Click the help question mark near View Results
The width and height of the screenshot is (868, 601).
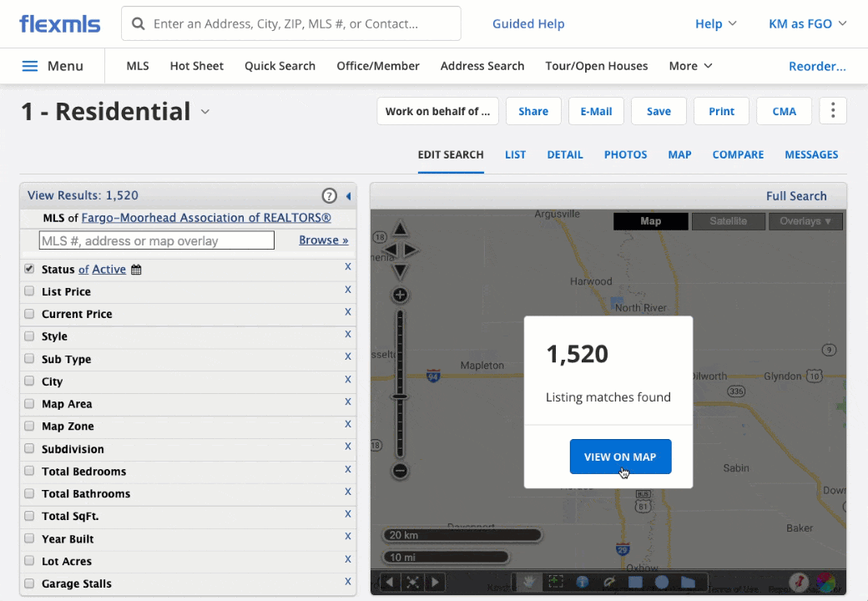[x=329, y=195]
